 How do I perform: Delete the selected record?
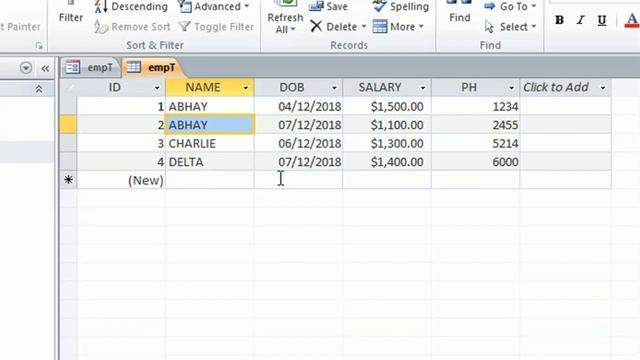pos(333,27)
